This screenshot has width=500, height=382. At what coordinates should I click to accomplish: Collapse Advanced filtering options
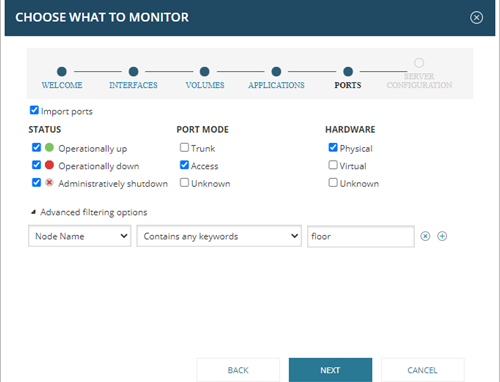pyautogui.click(x=33, y=212)
